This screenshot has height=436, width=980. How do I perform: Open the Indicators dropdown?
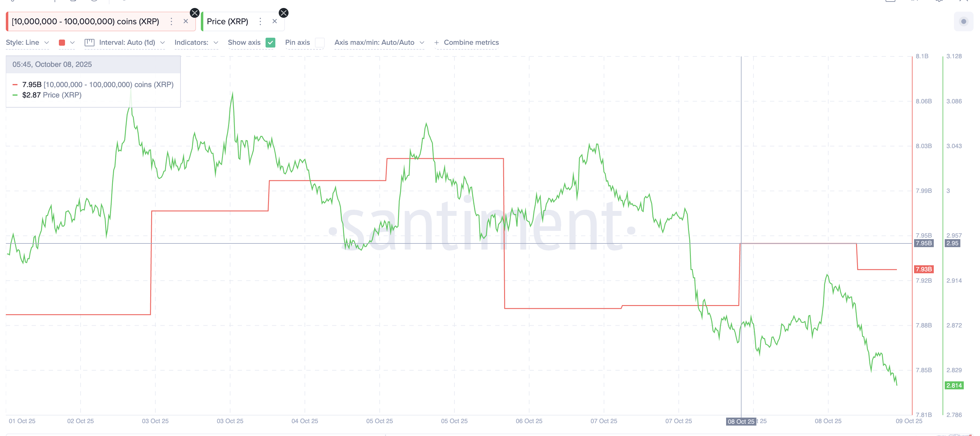(x=196, y=43)
